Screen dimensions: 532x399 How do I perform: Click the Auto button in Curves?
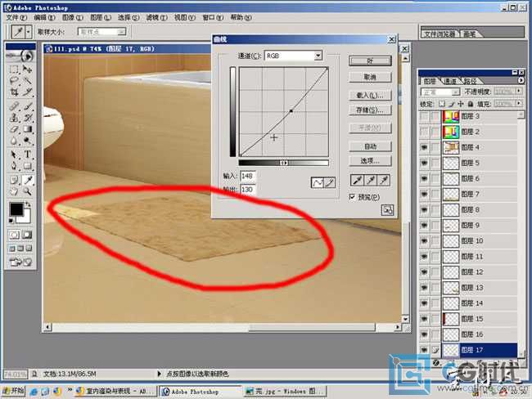(x=370, y=146)
